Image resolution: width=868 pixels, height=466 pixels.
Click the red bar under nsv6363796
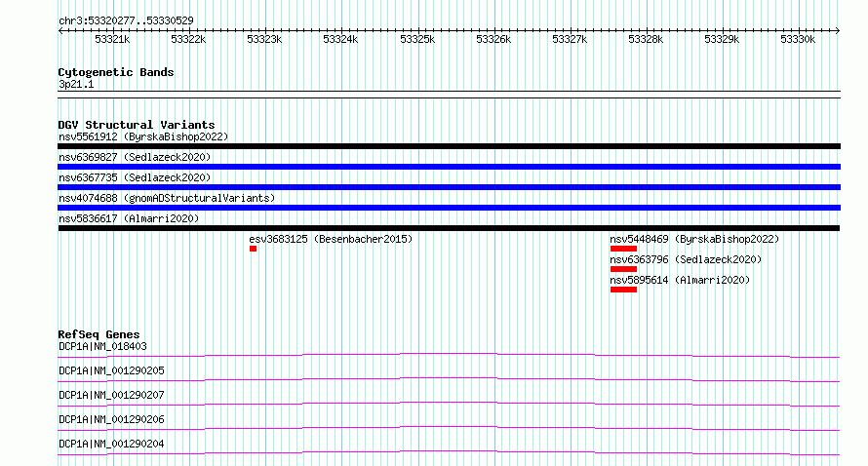(623, 269)
